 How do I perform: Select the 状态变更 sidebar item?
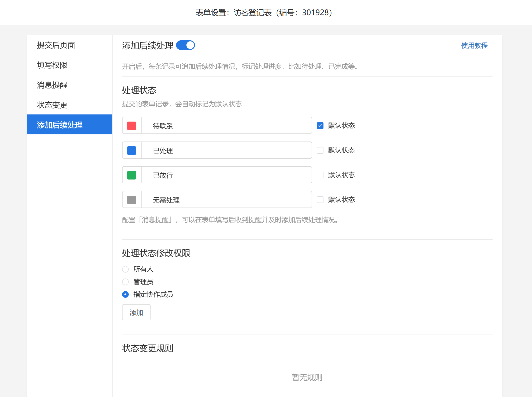tap(52, 105)
